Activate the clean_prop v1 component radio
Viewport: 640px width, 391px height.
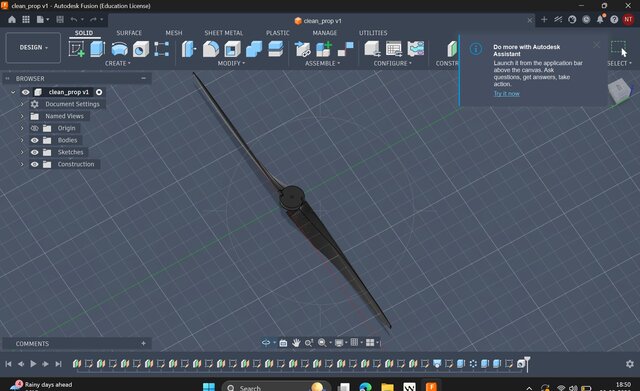pyautogui.click(x=99, y=92)
